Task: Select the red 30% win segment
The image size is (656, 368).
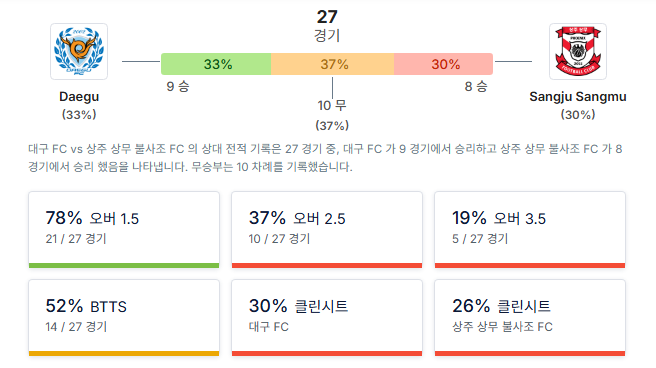Action: click(x=443, y=64)
